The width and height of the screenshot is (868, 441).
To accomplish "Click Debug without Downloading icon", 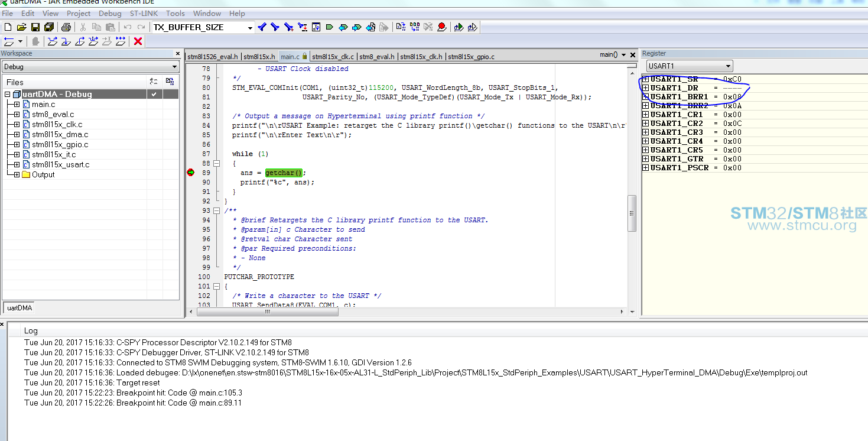I will click(x=472, y=27).
